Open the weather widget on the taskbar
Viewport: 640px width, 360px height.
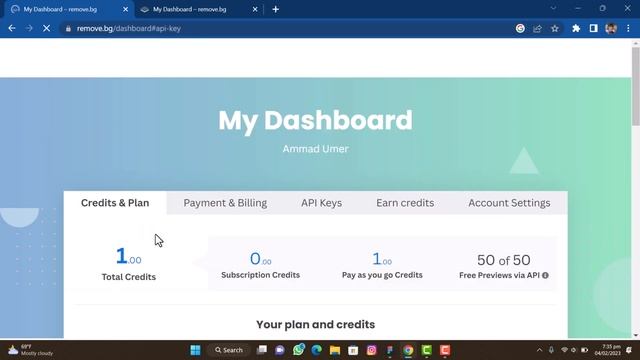(31, 350)
